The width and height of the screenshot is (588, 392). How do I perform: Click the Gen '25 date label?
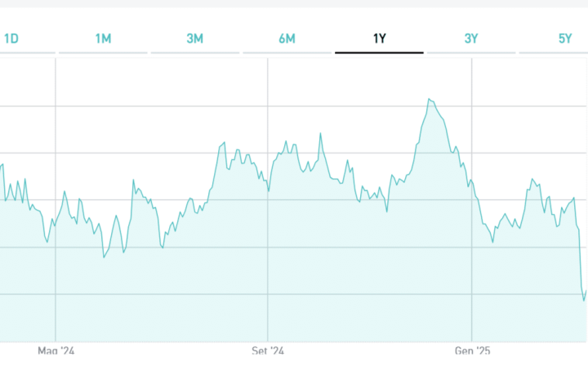click(473, 351)
